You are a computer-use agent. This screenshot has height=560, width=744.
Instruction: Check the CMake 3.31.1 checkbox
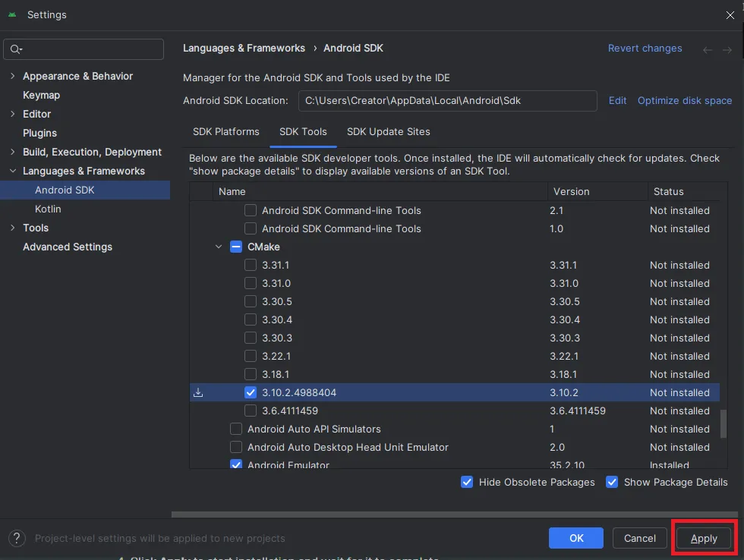click(x=250, y=265)
